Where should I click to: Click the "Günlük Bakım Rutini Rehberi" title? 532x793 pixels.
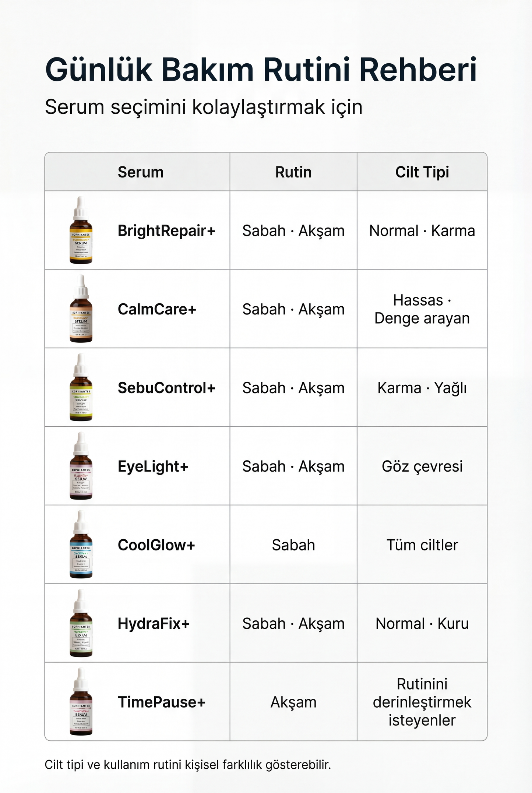[x=261, y=70]
